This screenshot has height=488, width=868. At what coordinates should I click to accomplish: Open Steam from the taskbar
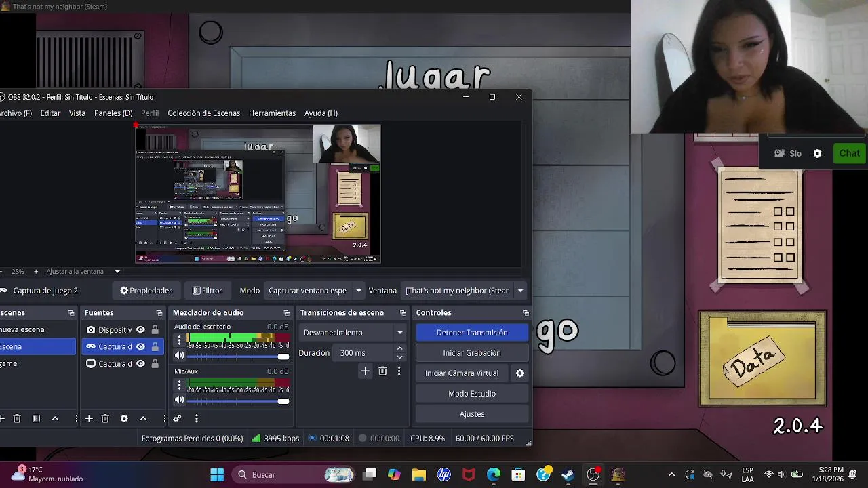pyautogui.click(x=568, y=474)
